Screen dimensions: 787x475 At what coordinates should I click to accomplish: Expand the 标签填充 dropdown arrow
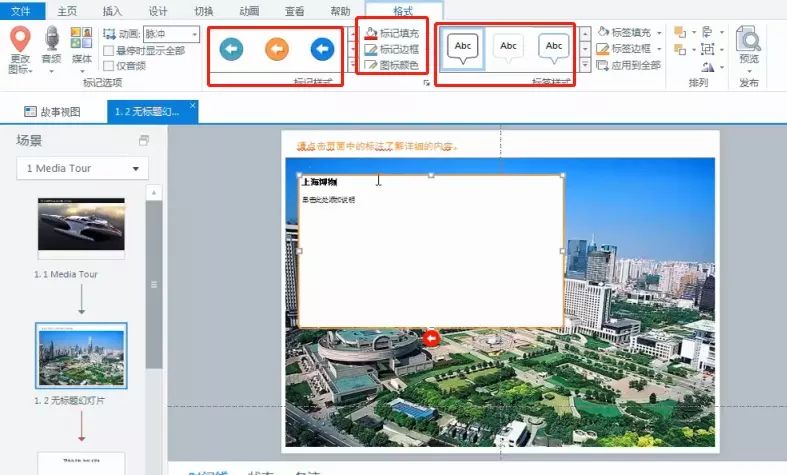coord(659,33)
